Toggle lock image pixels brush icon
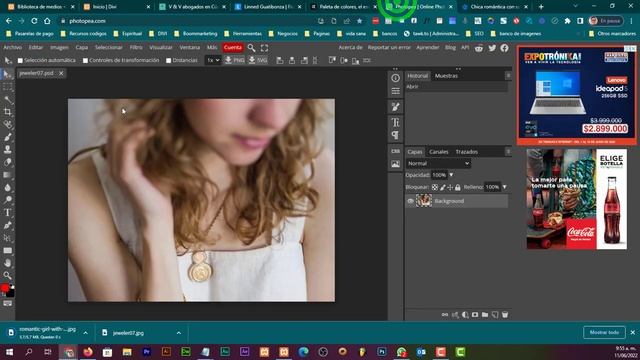 point(442,187)
